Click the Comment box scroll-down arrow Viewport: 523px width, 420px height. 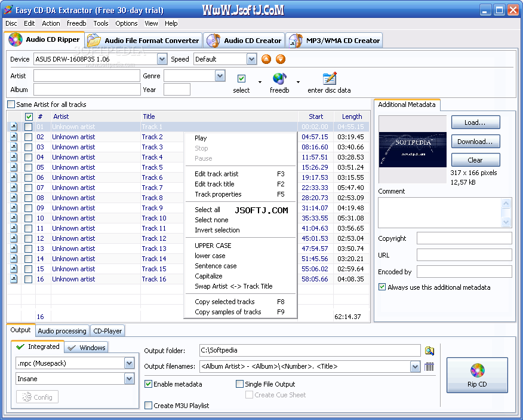click(x=506, y=222)
